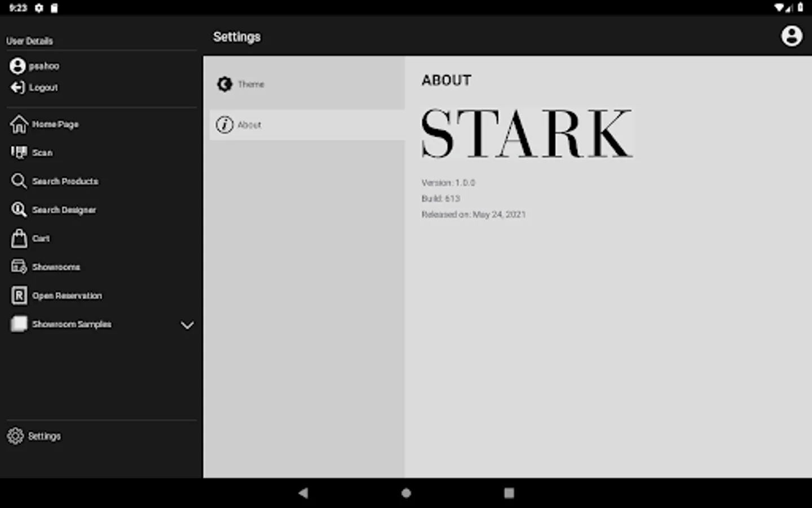Tap the Android home navigation button
The height and width of the screenshot is (508, 812).
pyautogui.click(x=406, y=493)
